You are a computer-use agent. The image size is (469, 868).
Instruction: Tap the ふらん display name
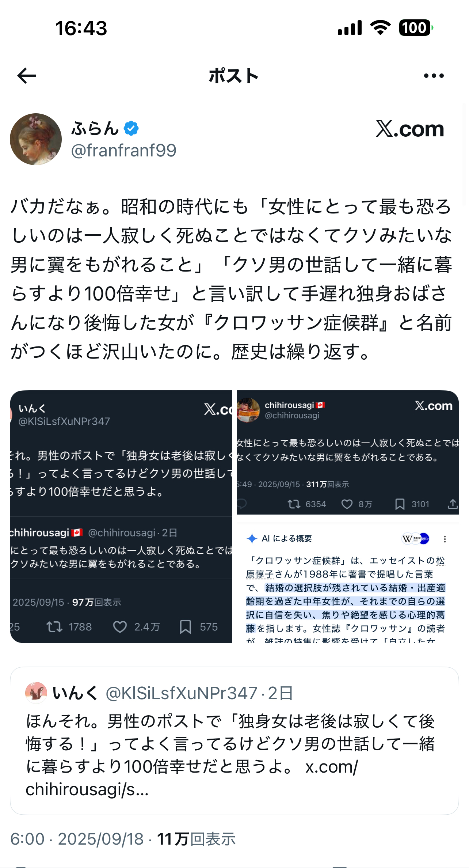coord(95,128)
